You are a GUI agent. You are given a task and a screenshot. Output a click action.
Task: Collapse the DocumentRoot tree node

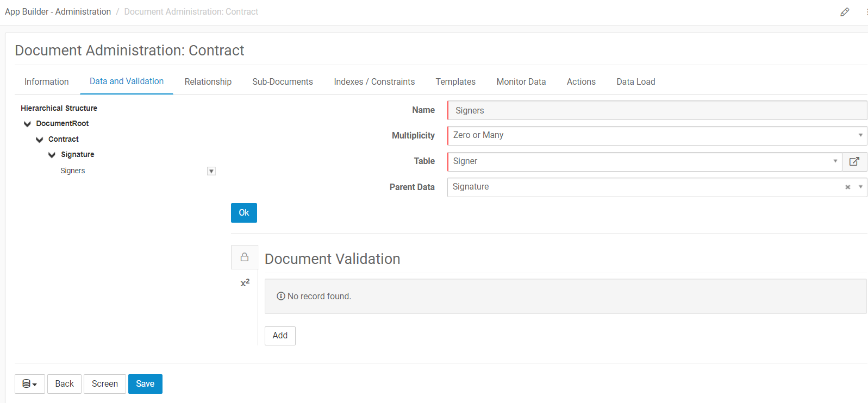(x=27, y=124)
